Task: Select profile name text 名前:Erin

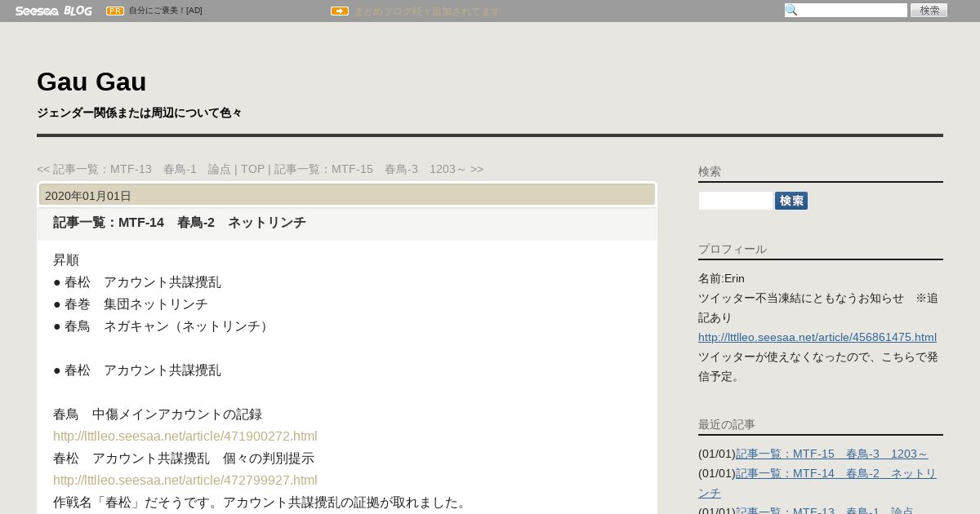Action: pos(721,278)
